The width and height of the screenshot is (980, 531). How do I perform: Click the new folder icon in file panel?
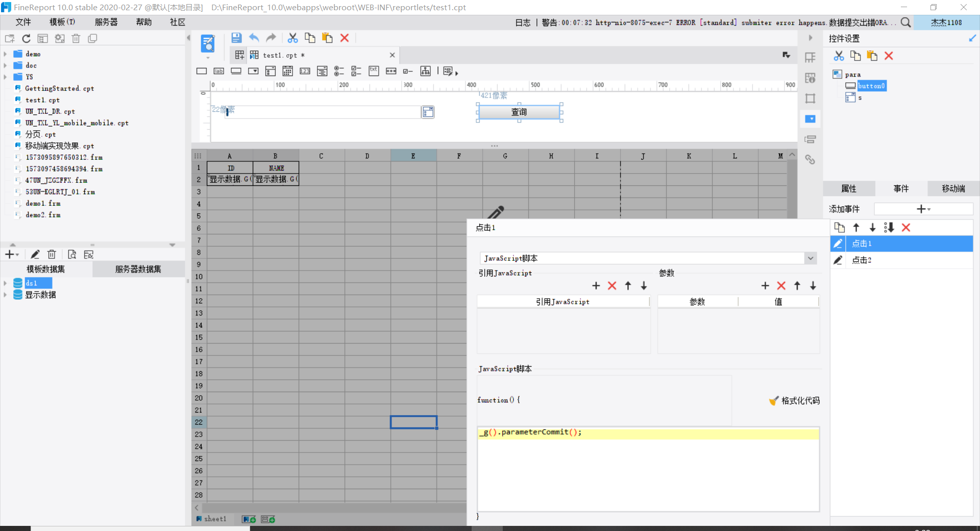(x=10, y=38)
